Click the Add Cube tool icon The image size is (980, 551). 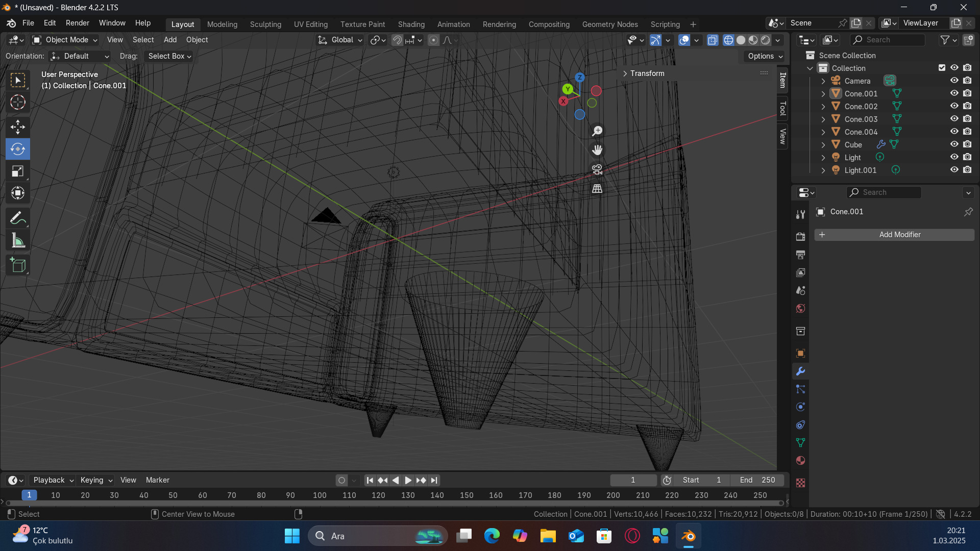[x=18, y=265]
